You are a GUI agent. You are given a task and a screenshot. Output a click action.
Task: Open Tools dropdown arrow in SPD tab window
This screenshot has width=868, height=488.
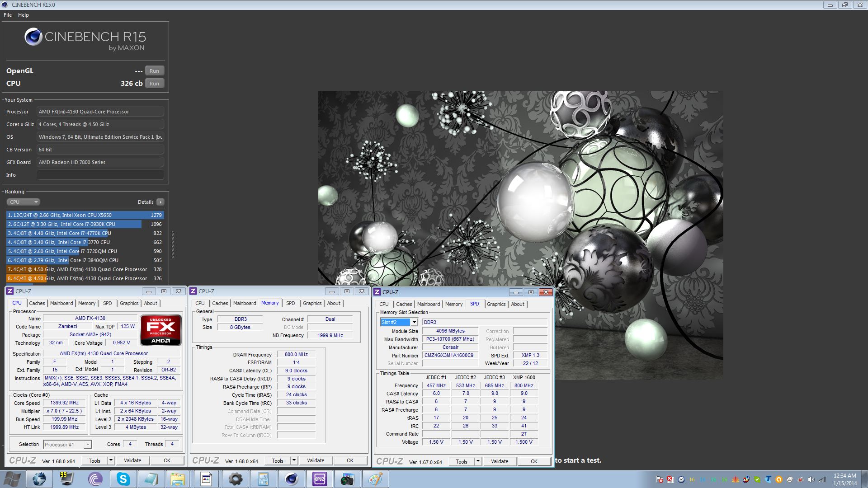point(478,461)
